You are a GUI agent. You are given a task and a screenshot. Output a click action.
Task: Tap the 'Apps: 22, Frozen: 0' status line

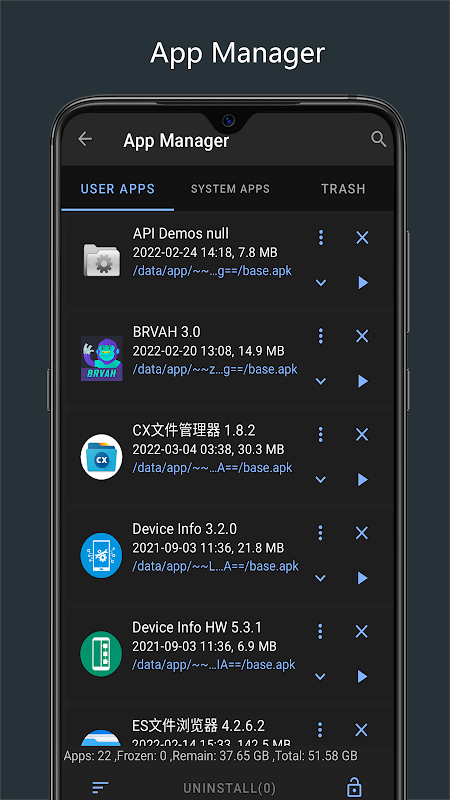pyautogui.click(x=210, y=756)
